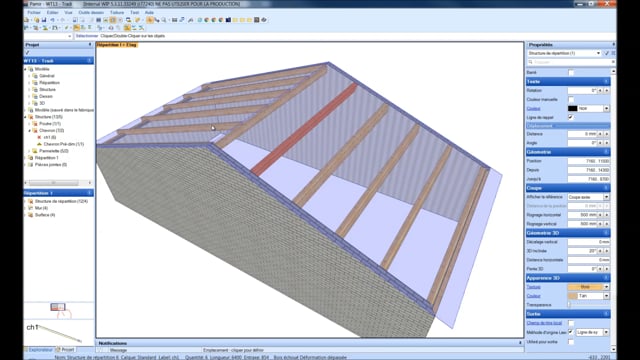640x360 pixels.
Task: Open the text Couleur Noir dropdown
Action: point(607,109)
